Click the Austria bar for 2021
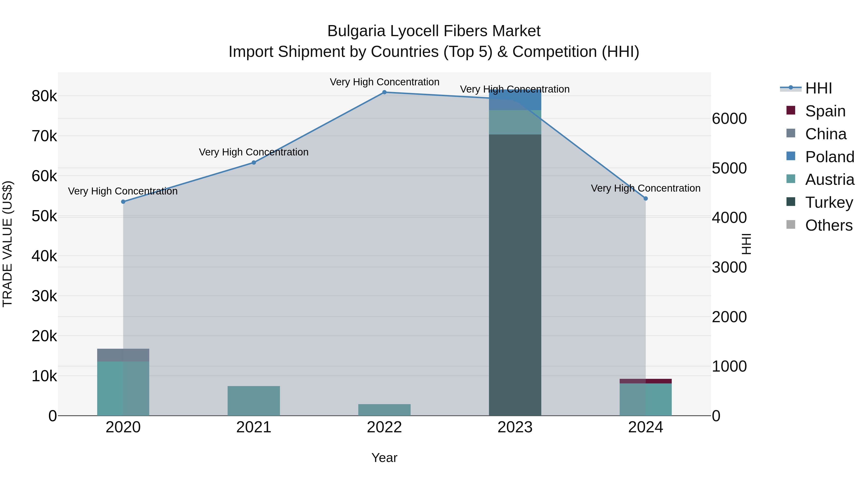 coord(254,401)
